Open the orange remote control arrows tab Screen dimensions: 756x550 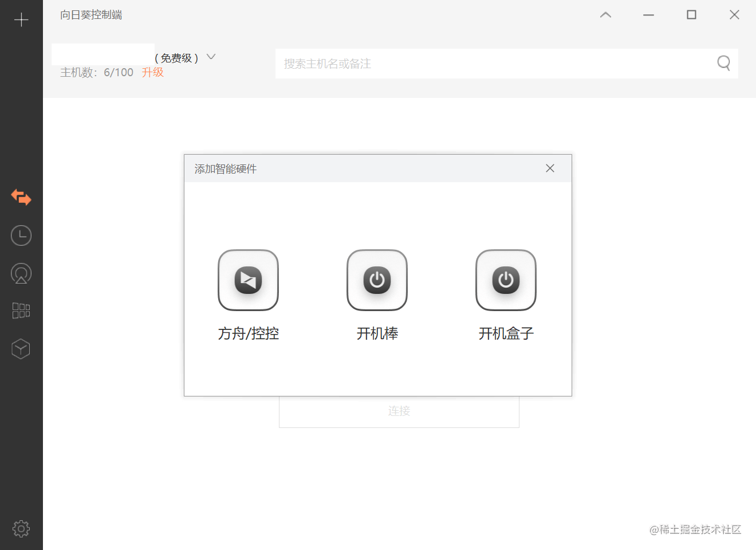point(21,198)
